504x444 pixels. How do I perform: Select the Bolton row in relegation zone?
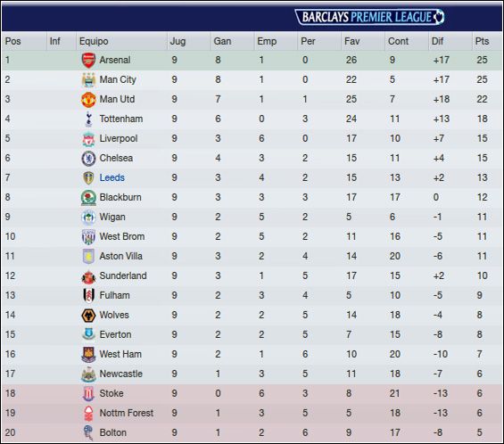252,432
